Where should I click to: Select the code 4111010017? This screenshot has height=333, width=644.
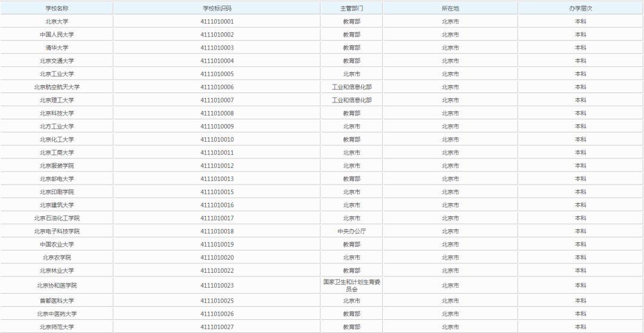(217, 218)
